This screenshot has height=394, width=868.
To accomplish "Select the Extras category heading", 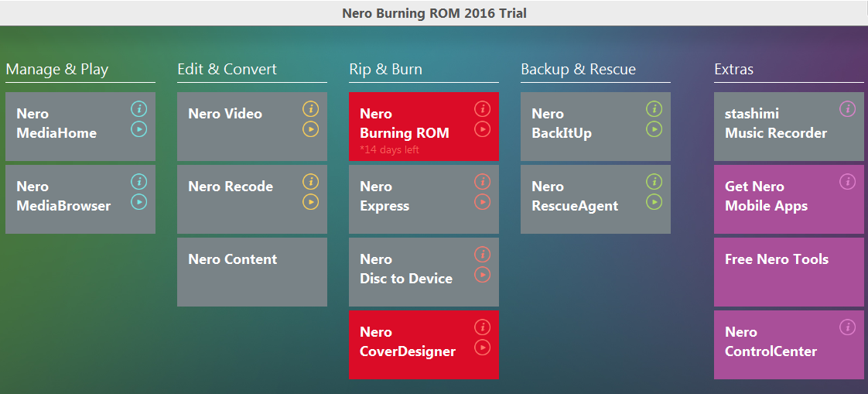I will click(x=733, y=70).
